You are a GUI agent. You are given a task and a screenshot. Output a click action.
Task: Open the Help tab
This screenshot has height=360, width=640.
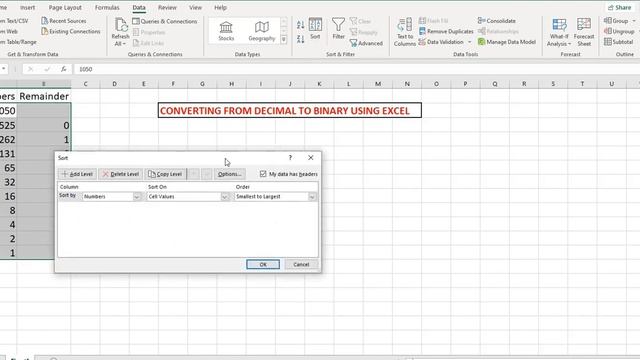pyautogui.click(x=220, y=7)
